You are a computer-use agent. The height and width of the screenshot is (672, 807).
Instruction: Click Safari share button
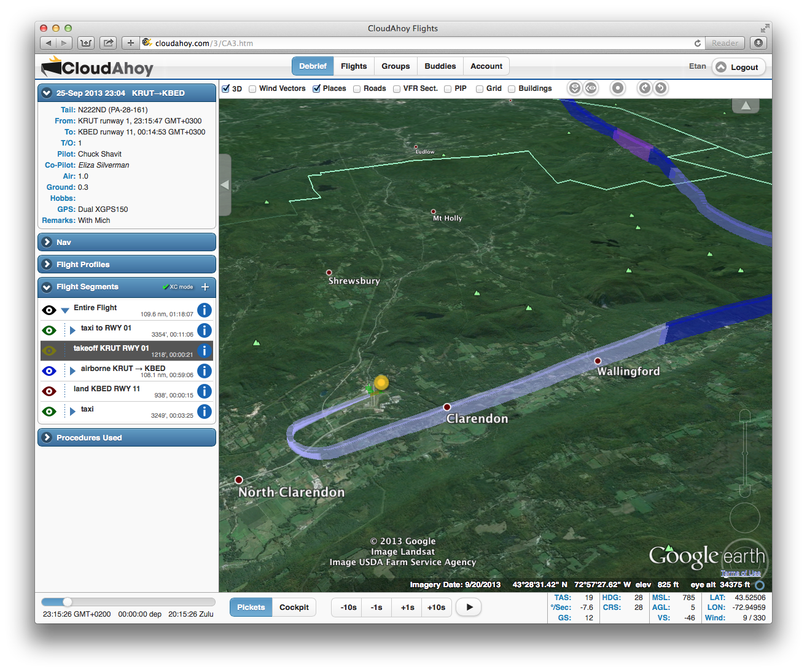coord(108,43)
